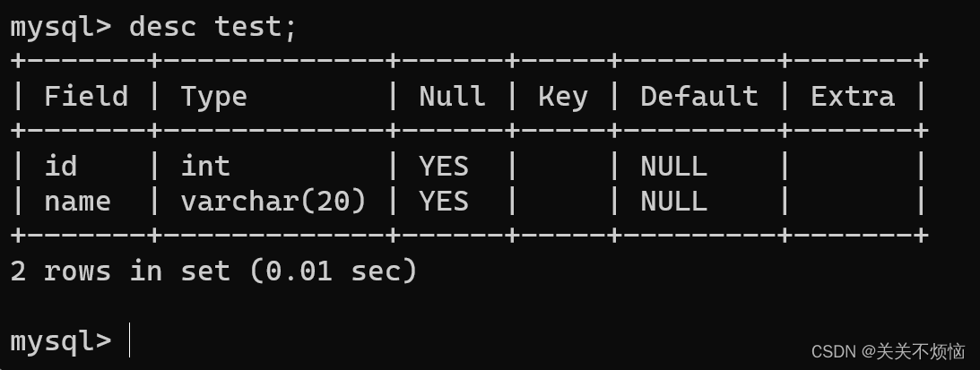Click the Default column header
Screen dimensions: 980x370
coord(699,96)
